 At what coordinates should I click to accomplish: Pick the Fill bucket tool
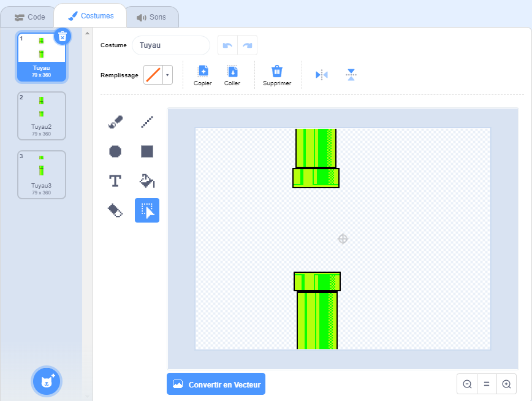point(147,181)
